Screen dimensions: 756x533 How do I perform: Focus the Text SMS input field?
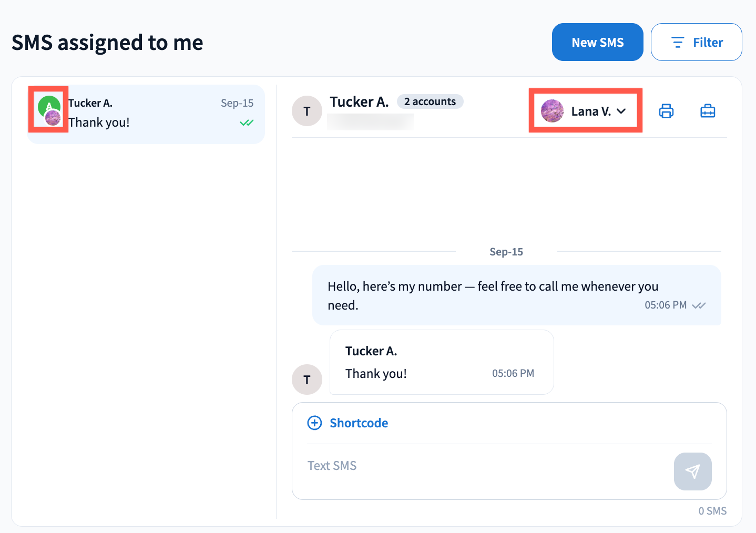pyautogui.click(x=484, y=466)
